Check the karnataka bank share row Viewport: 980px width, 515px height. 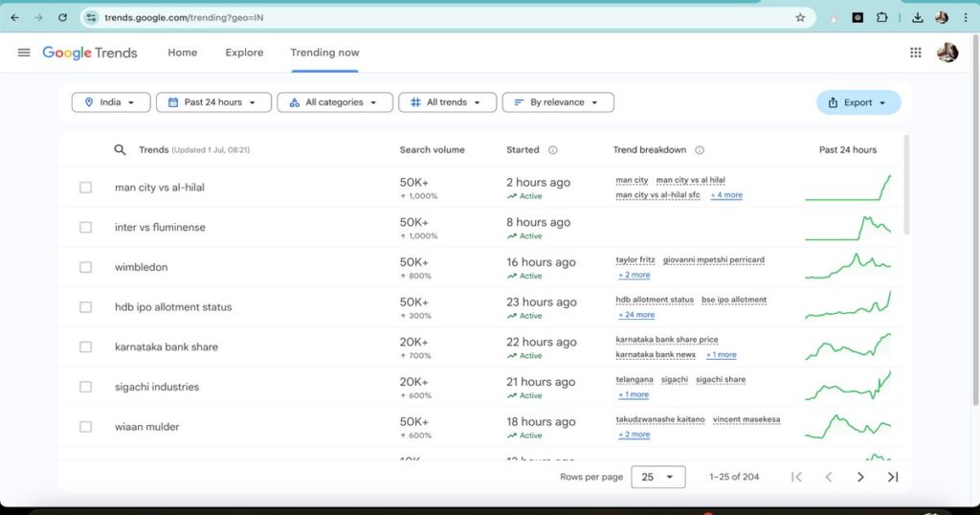coord(85,347)
